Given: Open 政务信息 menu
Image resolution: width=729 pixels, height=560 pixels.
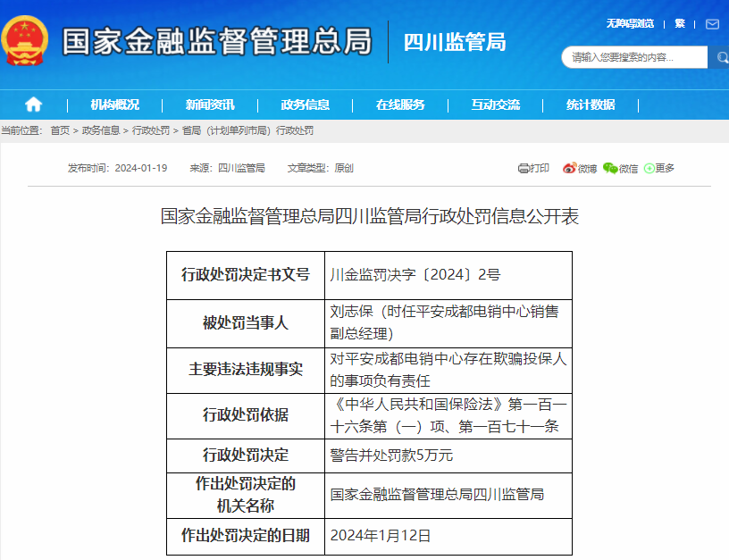Looking at the screenshot, I should (305, 104).
